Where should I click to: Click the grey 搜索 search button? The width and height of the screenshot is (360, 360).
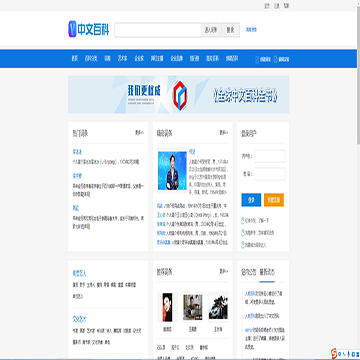coord(230,30)
